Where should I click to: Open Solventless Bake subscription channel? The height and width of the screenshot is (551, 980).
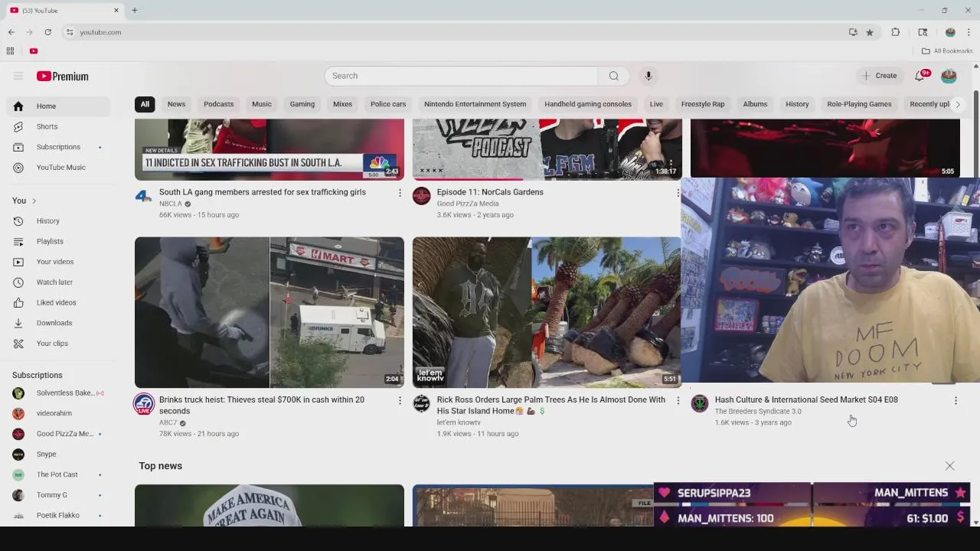pos(57,393)
